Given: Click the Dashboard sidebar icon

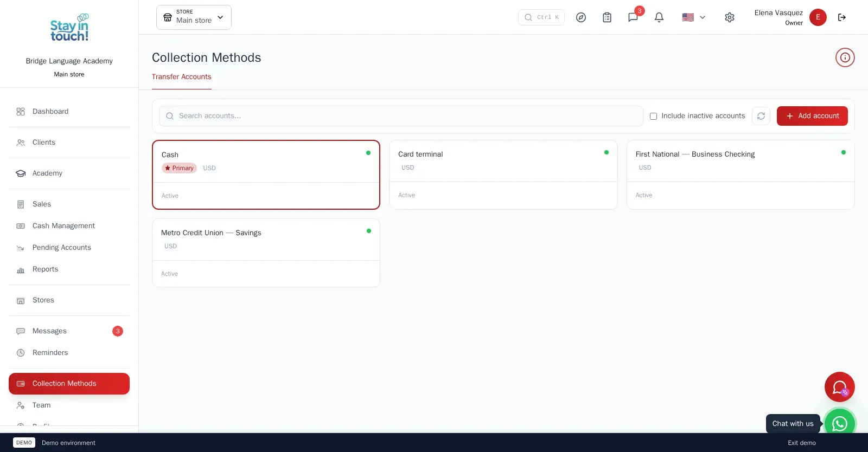Looking at the screenshot, I should [21, 112].
